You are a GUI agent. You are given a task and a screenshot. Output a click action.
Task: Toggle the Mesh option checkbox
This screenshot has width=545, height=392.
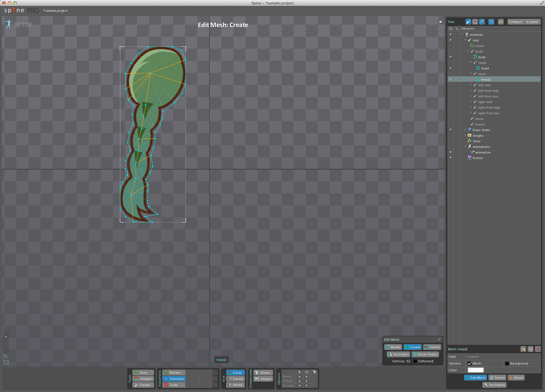469,363
